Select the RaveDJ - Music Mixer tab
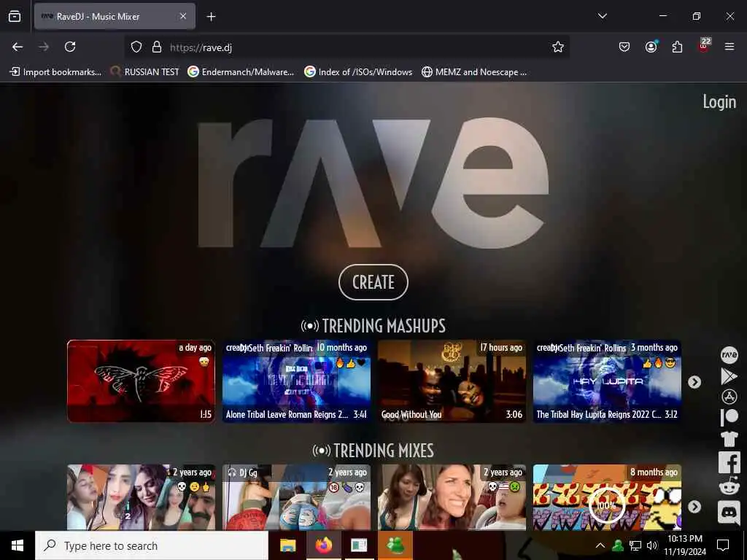 coord(115,16)
